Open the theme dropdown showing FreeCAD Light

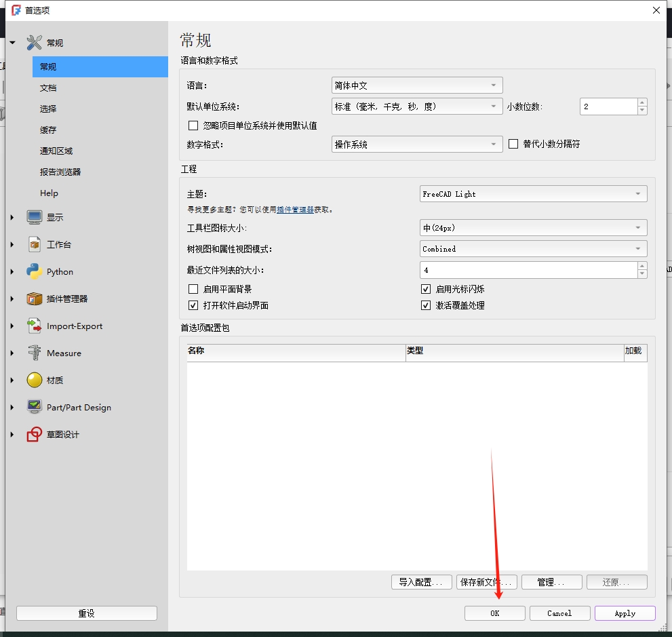click(533, 194)
